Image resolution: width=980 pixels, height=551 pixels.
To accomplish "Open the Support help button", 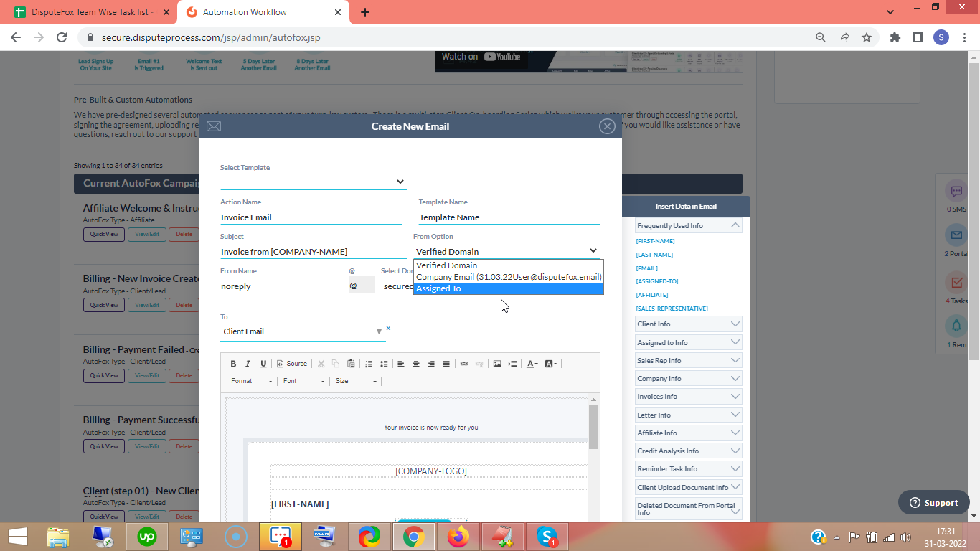I will click(x=933, y=502).
